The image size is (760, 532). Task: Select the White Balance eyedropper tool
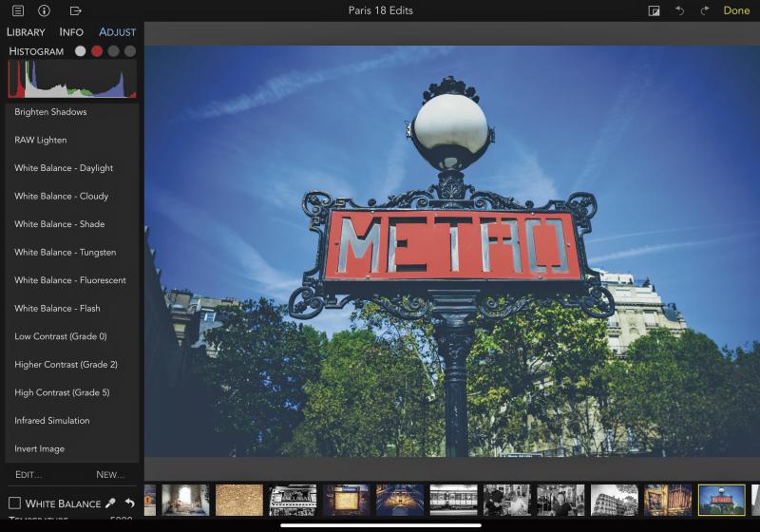(x=110, y=503)
